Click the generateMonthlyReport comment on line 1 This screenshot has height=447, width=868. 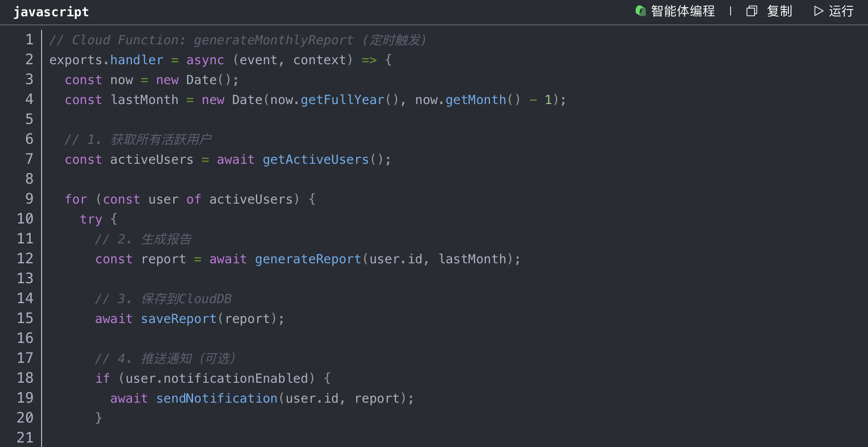tap(273, 40)
